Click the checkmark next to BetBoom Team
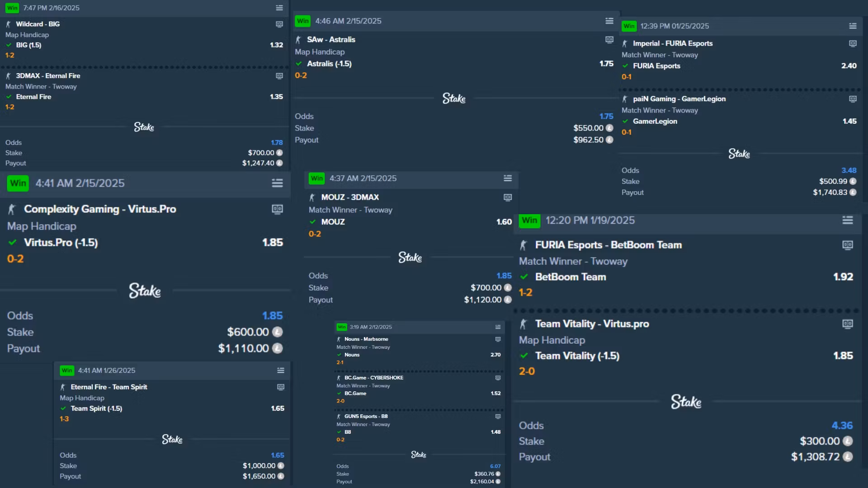 coord(524,277)
